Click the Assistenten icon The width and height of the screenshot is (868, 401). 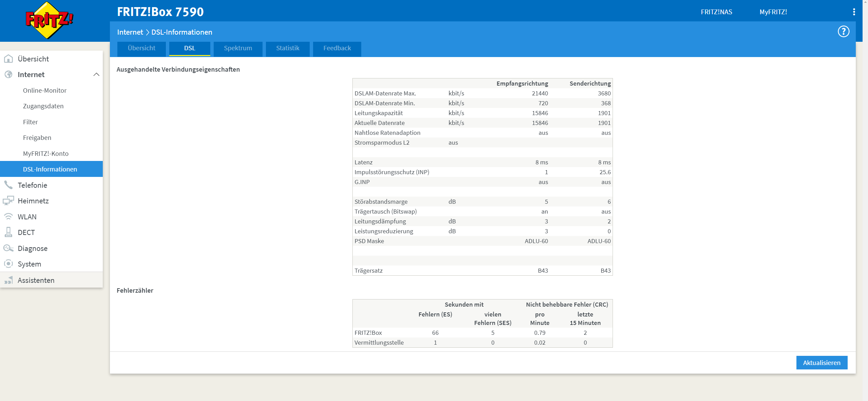(8, 280)
